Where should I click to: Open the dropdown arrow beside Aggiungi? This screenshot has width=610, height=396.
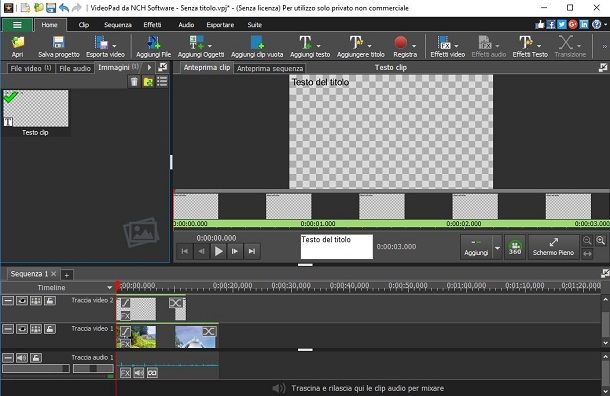point(497,247)
